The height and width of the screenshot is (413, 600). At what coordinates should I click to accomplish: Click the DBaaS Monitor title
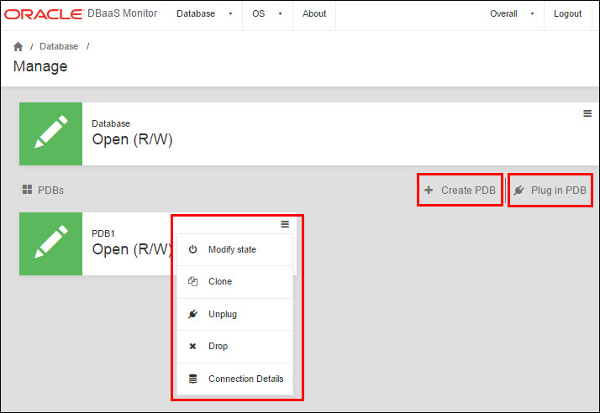pyautogui.click(x=122, y=13)
